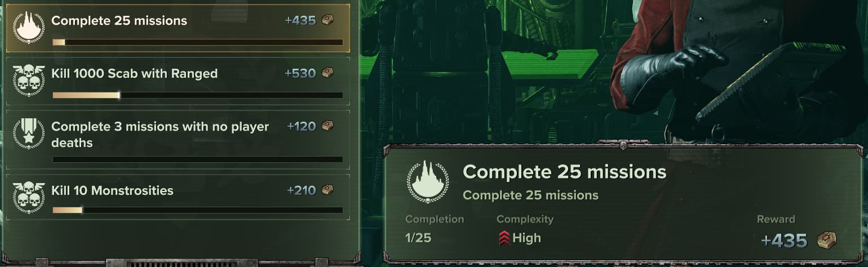Click the Kill 1000 Scab progress bar
Viewport: 868px width, 267px height.
pyautogui.click(x=198, y=95)
